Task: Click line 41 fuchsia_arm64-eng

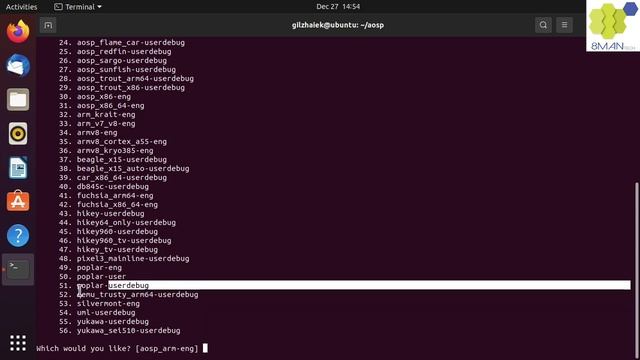Action: click(106, 195)
